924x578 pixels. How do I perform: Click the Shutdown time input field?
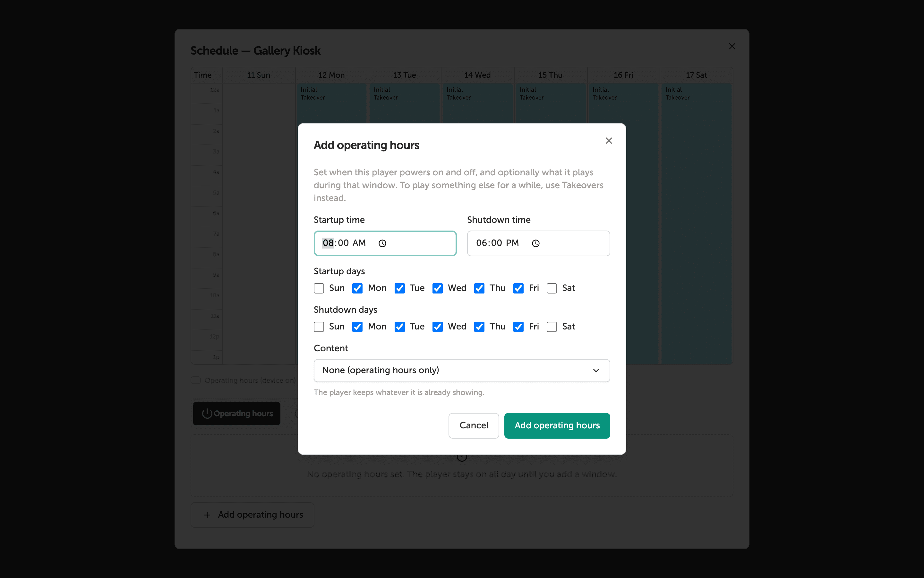(538, 243)
